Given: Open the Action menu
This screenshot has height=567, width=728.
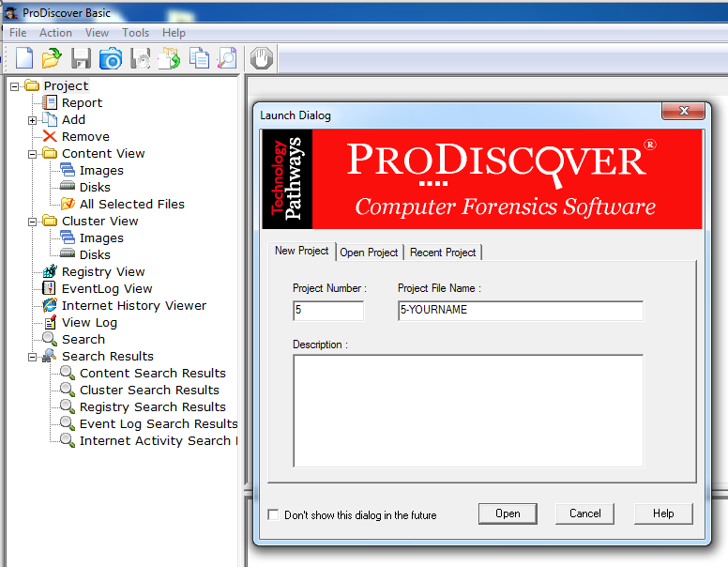Looking at the screenshot, I should tap(55, 33).
